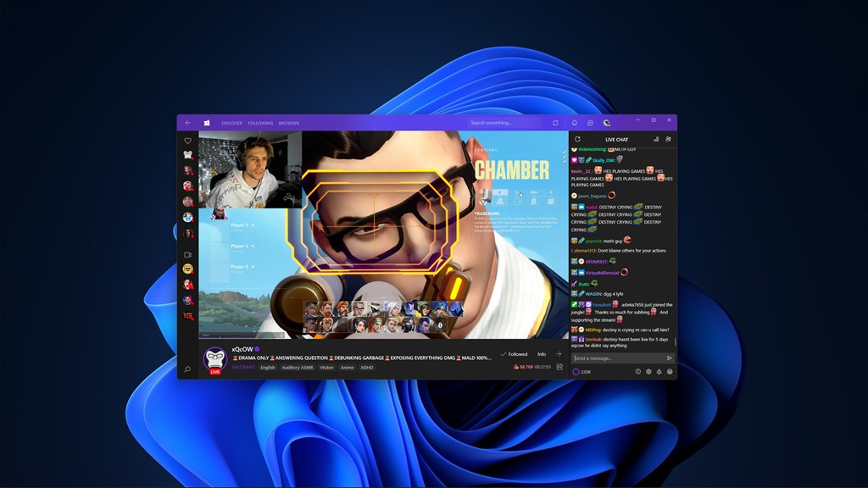Select the Auditory ASMR tag
This screenshot has width=868, height=488.
click(x=298, y=368)
